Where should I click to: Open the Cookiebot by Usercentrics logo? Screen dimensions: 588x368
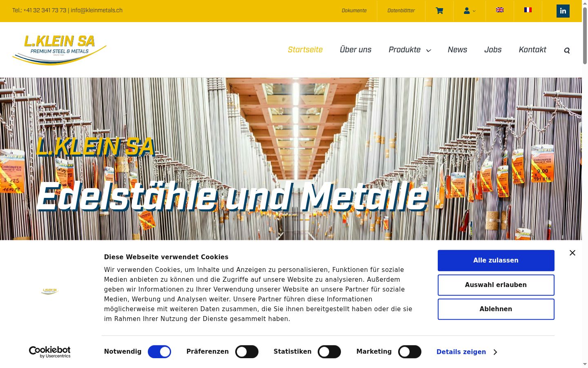50,352
